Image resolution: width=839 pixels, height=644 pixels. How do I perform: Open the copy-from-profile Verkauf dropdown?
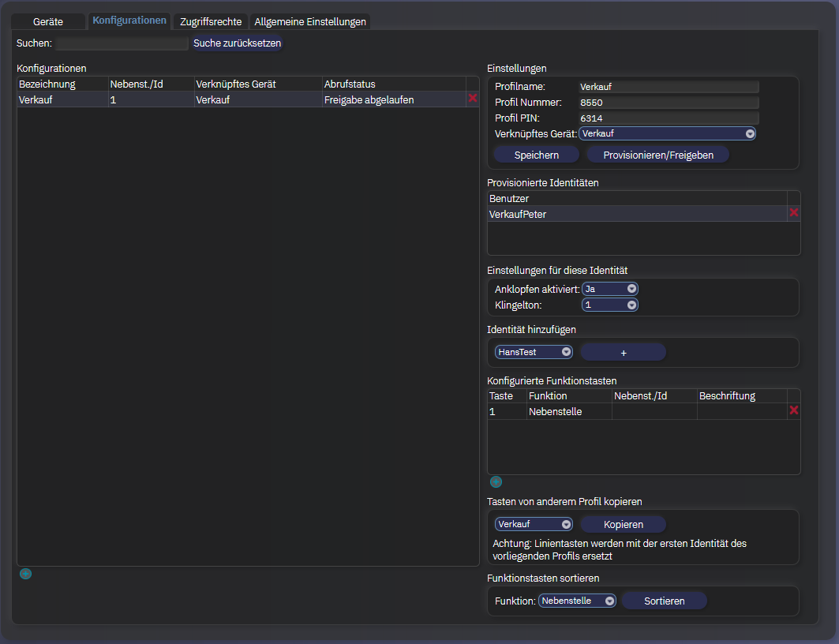(x=534, y=524)
